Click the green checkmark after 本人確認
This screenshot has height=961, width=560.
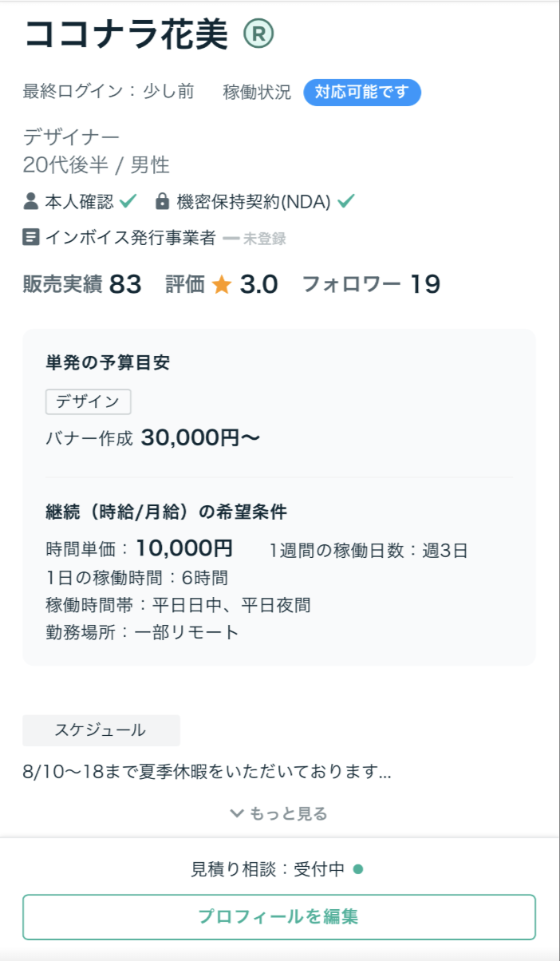pos(128,201)
